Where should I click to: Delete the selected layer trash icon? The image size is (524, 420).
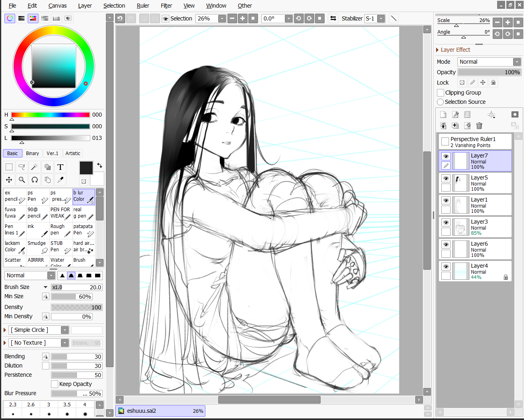point(479,126)
